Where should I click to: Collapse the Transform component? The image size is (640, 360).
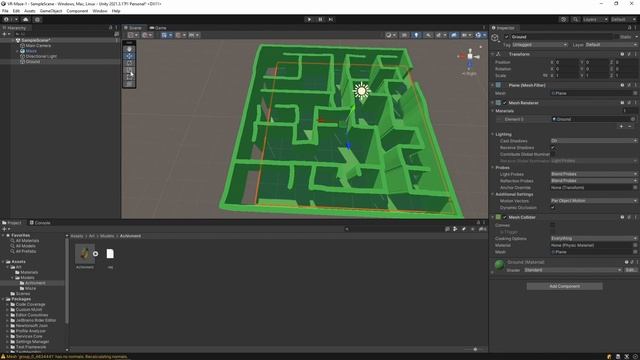[493, 54]
